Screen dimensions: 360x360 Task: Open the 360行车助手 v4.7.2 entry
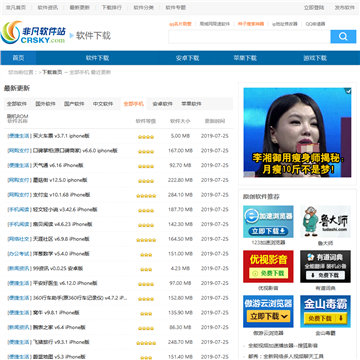click(80, 298)
